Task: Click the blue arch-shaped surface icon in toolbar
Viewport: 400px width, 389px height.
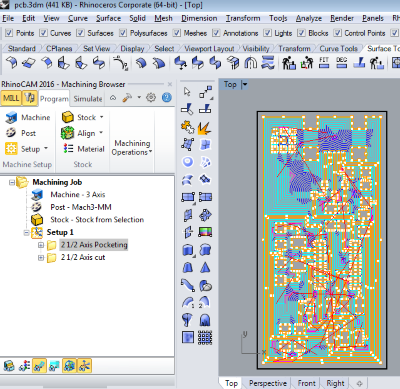Action: [x=250, y=62]
